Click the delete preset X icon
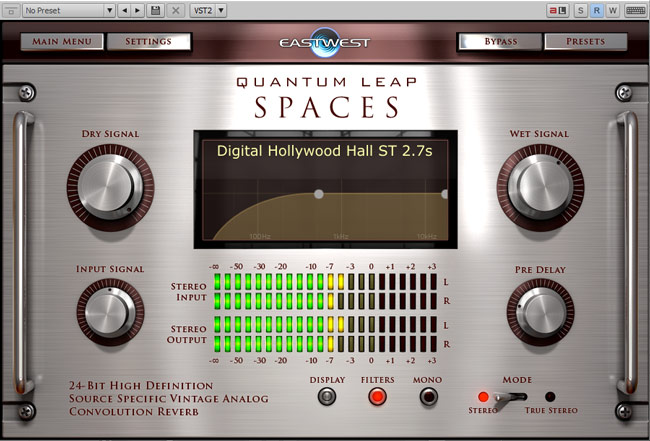The image size is (650, 441). [176, 10]
